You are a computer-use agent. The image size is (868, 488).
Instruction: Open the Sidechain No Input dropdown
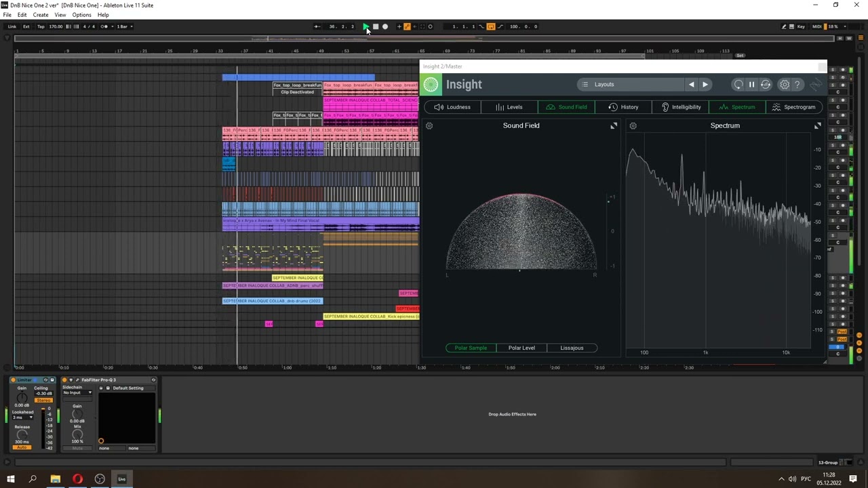point(77,392)
